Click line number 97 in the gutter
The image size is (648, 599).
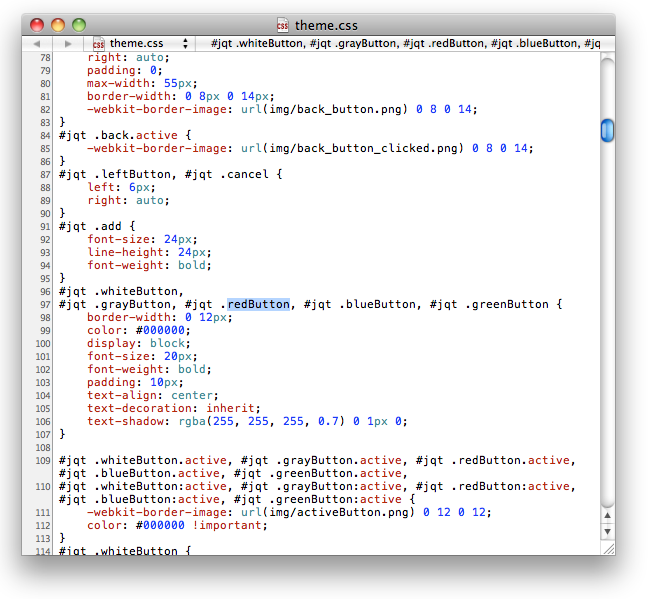[x=45, y=305]
